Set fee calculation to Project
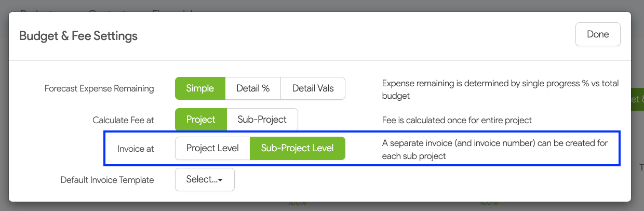 coord(201,120)
